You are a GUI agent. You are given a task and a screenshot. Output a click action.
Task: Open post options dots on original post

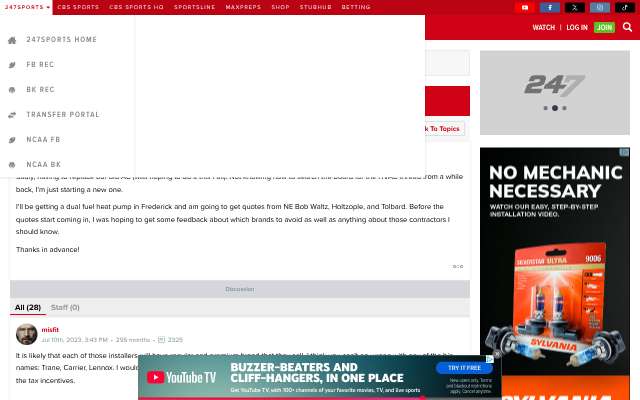[x=458, y=267]
